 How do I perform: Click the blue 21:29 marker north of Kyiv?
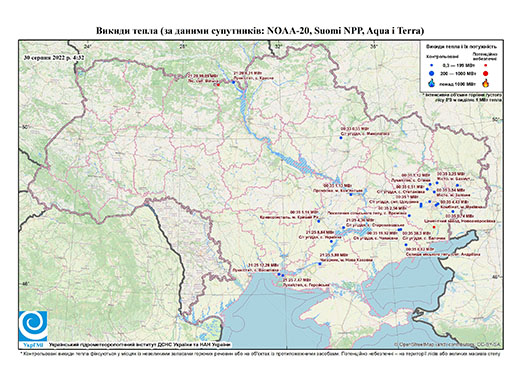click(x=234, y=82)
